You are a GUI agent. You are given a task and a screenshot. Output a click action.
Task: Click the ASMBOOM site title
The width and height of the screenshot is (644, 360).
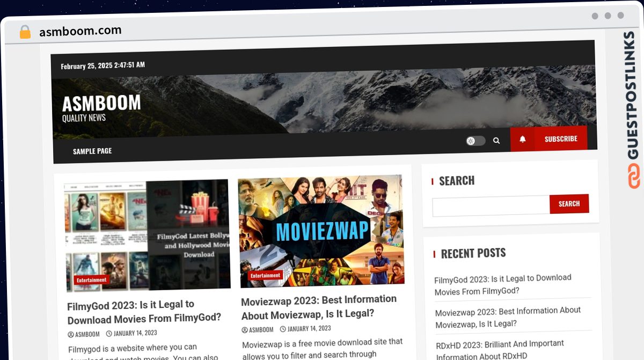click(x=101, y=102)
